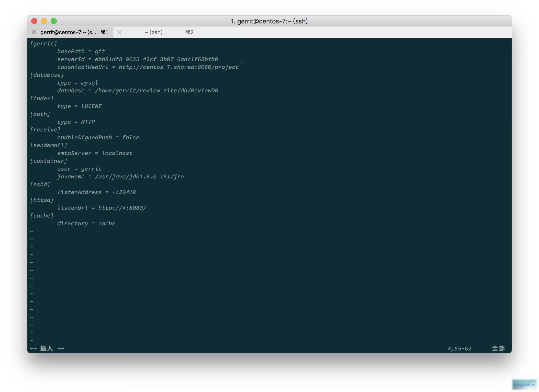
Task: Click the -- 插入 -- insert mode indicator
Action: [x=47, y=348]
